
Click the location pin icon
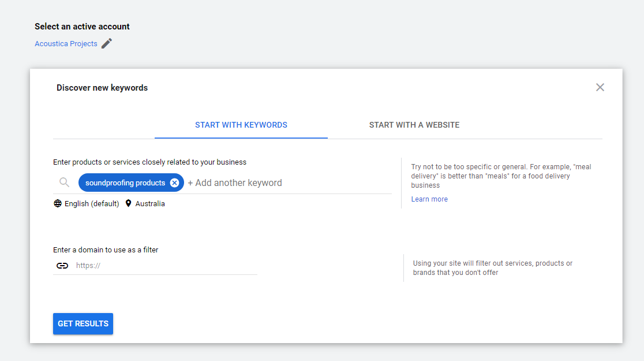[x=128, y=203]
